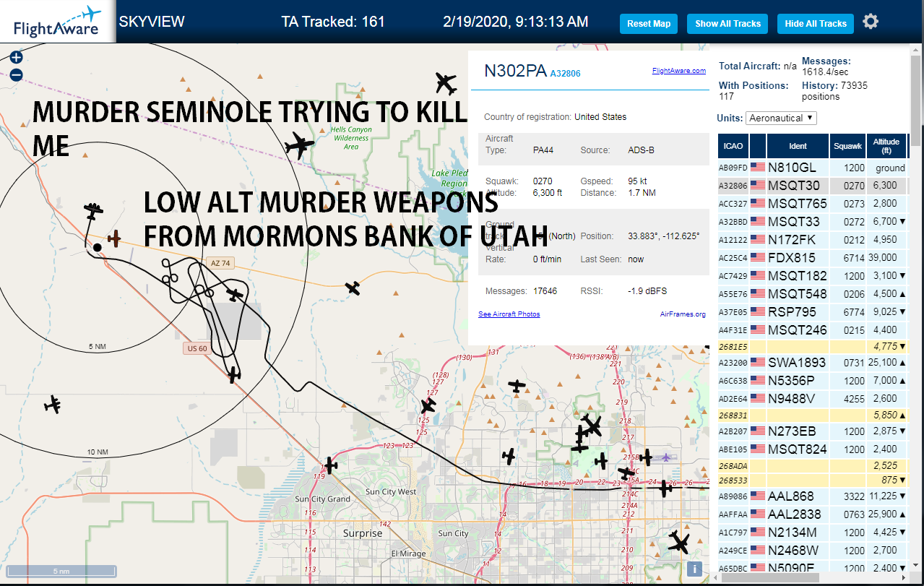
Task: Select the aircraft icon near the 119 marker
Action: point(330,465)
